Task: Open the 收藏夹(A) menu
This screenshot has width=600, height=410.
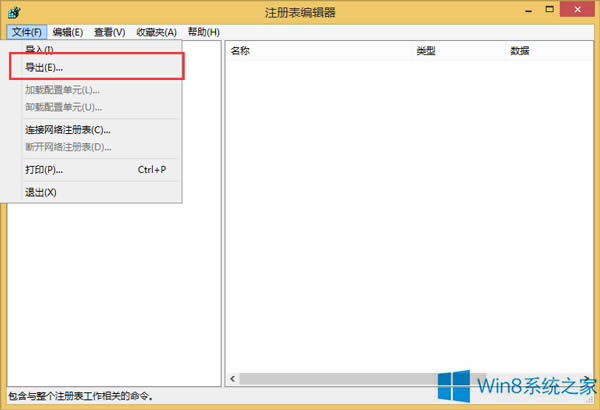Action: coord(157,32)
